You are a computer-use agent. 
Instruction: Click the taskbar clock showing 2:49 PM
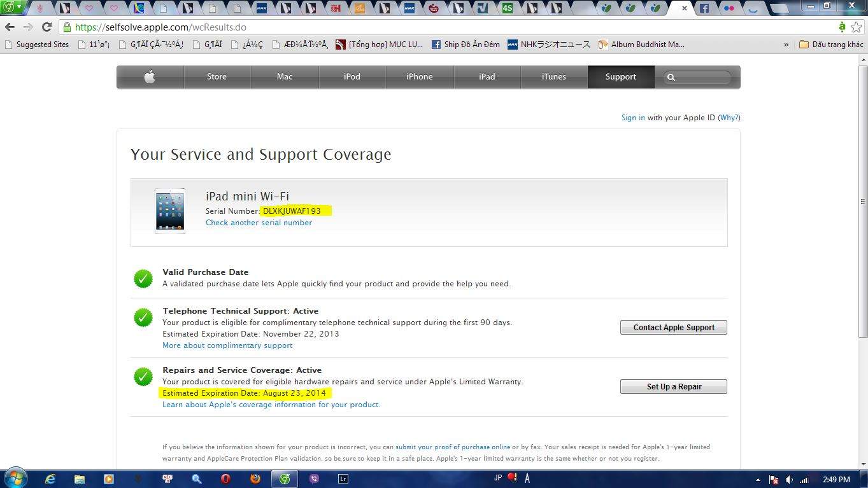point(836,480)
